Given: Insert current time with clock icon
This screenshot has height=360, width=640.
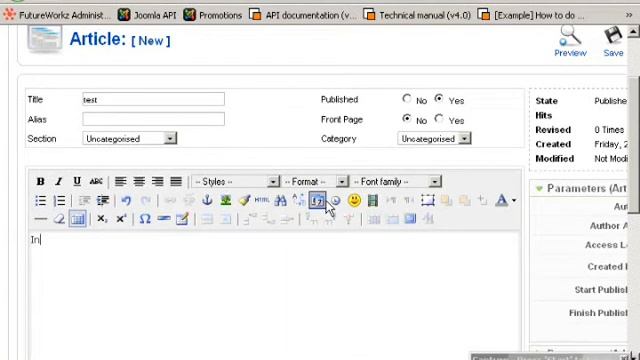Looking at the screenshot, I should click(x=336, y=200).
